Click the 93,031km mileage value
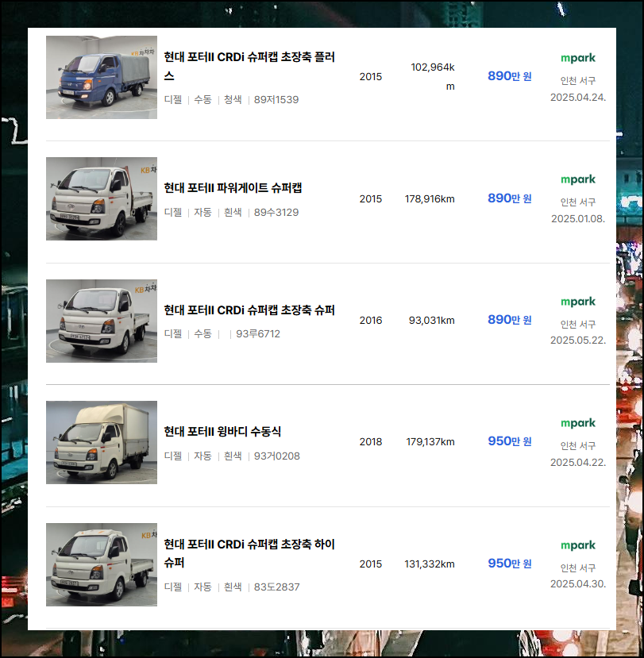 431,321
